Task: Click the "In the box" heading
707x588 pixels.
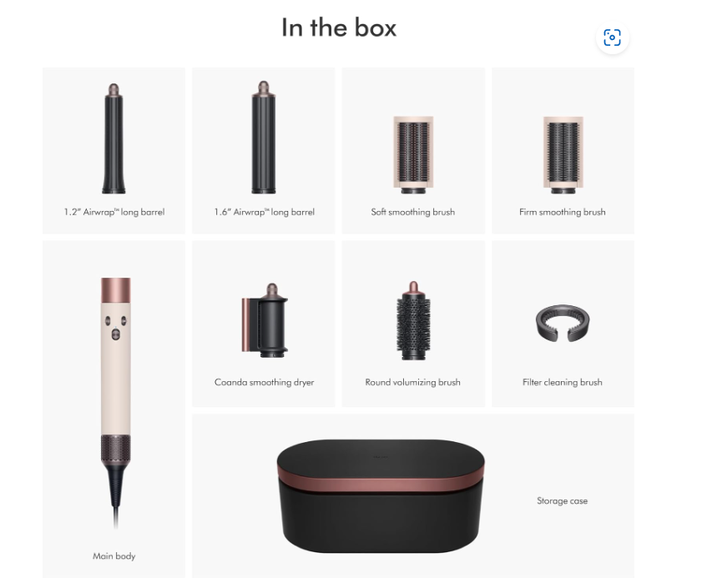Action: pos(339,28)
